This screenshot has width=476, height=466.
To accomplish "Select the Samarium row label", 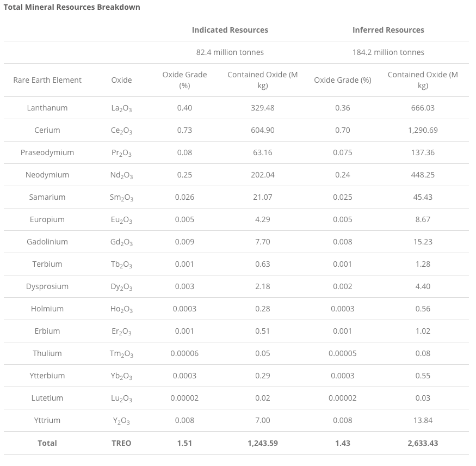I will click(x=47, y=197).
